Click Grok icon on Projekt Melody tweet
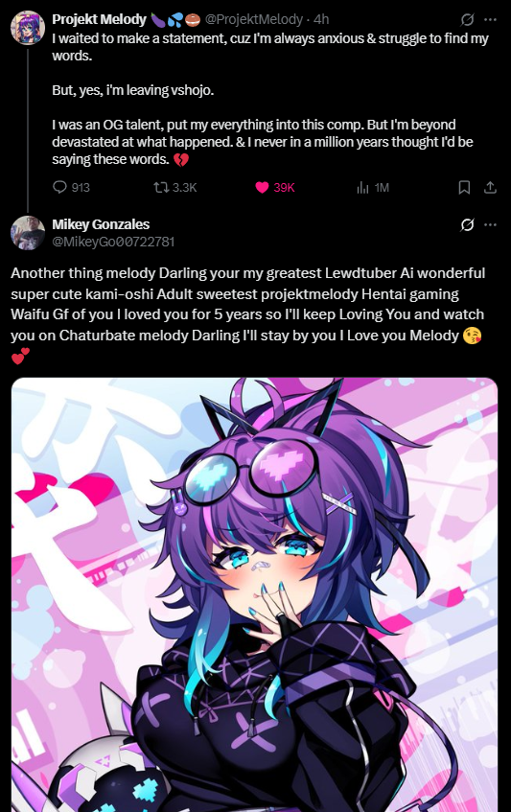Image resolution: width=511 pixels, height=812 pixels. coord(468,20)
